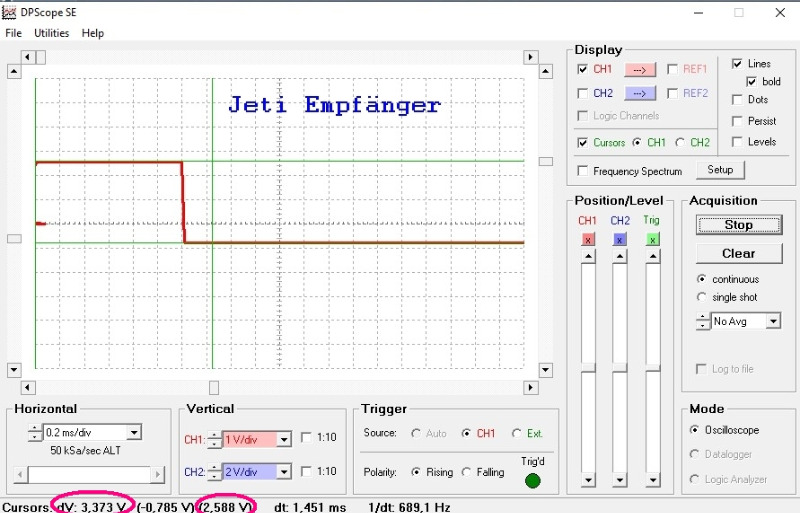Enable the CH2 display checkbox

[x=582, y=93]
